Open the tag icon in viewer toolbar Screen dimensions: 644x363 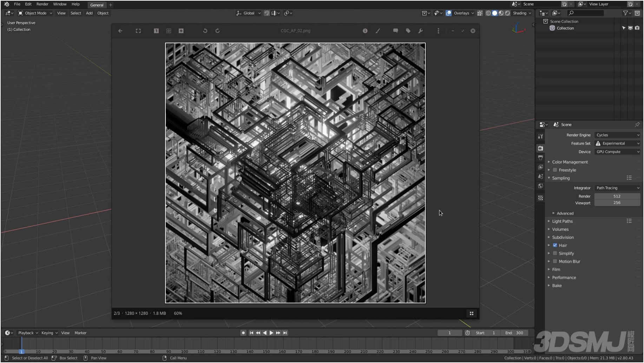(x=408, y=31)
